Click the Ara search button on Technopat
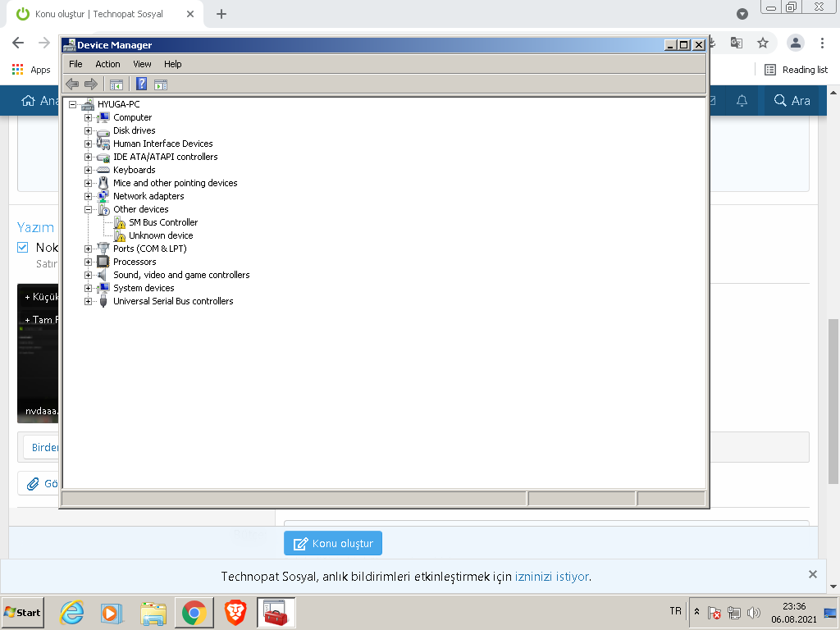Viewport: 840px width, 630px height. point(792,100)
